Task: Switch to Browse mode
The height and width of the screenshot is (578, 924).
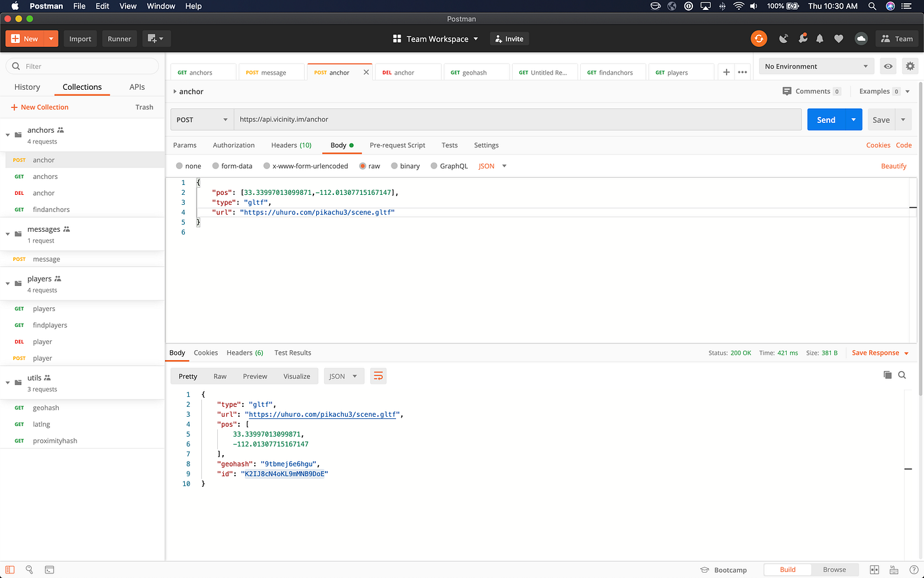Action: [834, 569]
